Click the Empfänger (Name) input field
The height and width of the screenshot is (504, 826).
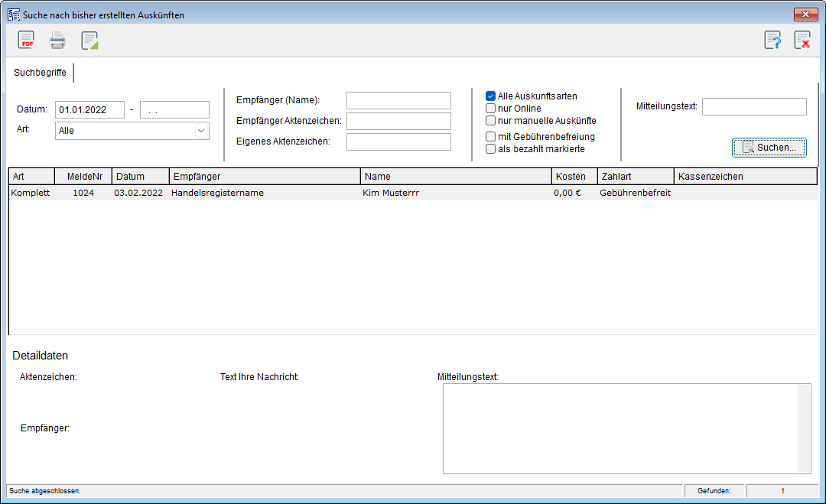click(398, 100)
